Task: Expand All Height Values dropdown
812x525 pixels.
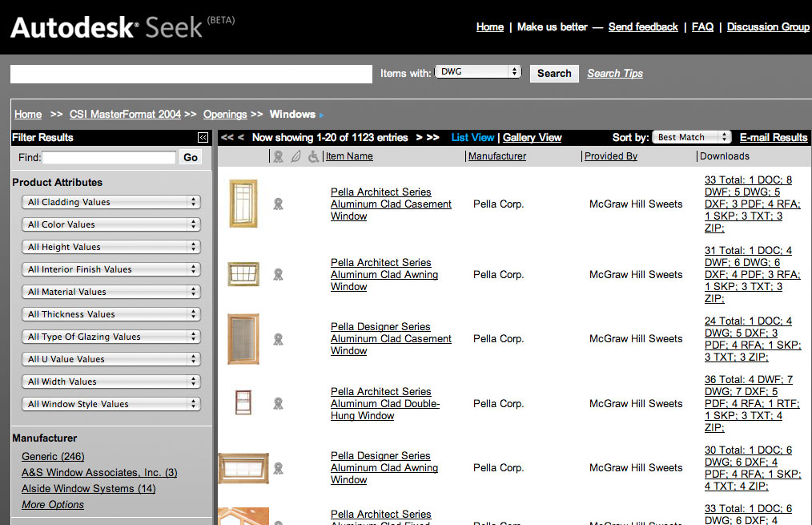Action: 111,247
